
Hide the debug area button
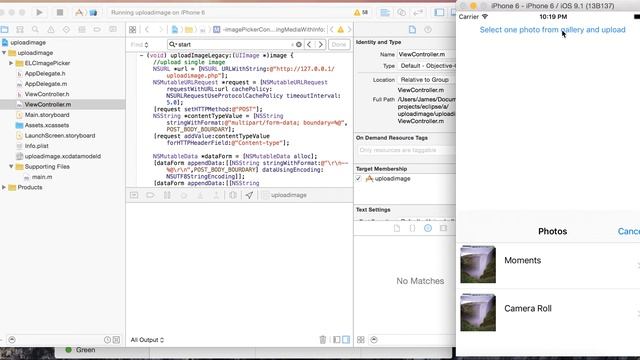click(134, 195)
